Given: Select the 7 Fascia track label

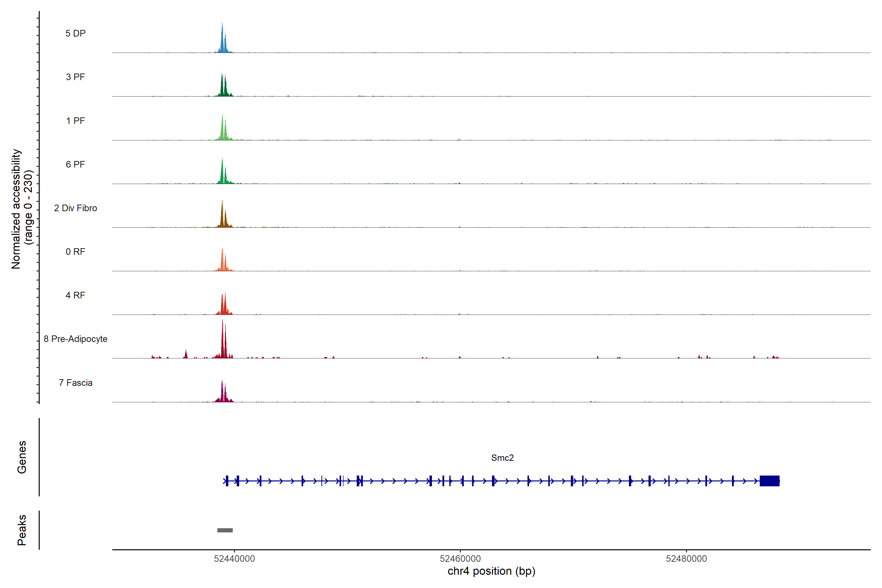Looking at the screenshot, I should coord(75,382).
